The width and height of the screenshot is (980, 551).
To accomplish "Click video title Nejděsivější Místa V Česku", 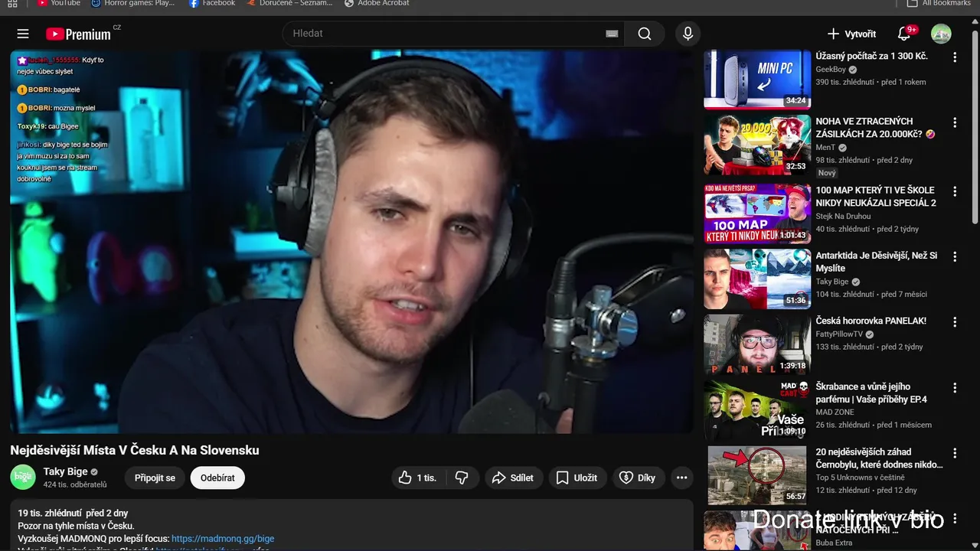I will pyautogui.click(x=135, y=450).
